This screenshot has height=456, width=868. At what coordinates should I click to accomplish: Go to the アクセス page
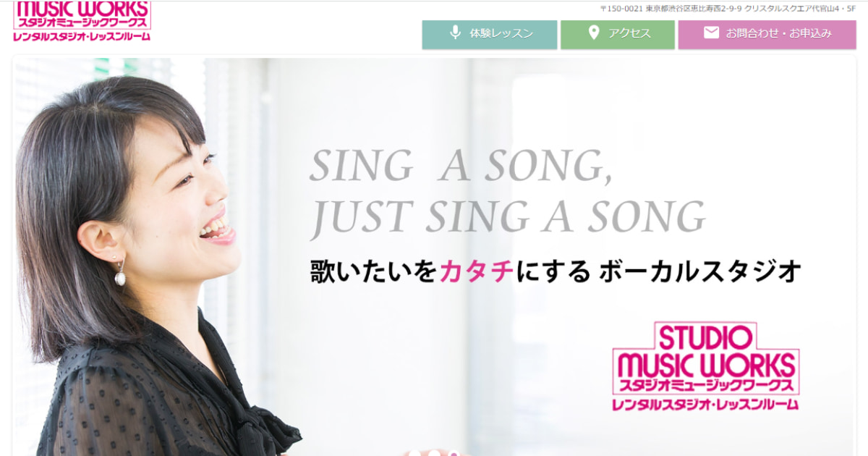[618, 35]
